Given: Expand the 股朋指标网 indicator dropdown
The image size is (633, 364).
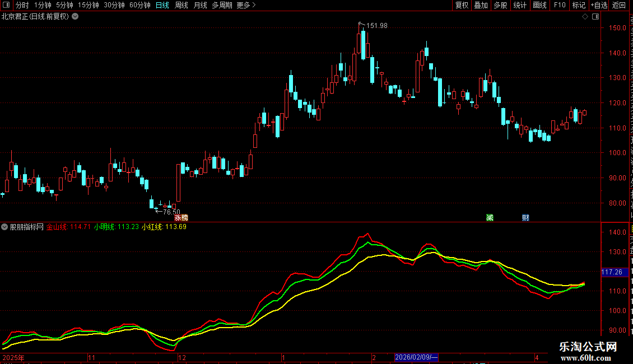Looking at the screenshot, I should (x=4, y=227).
